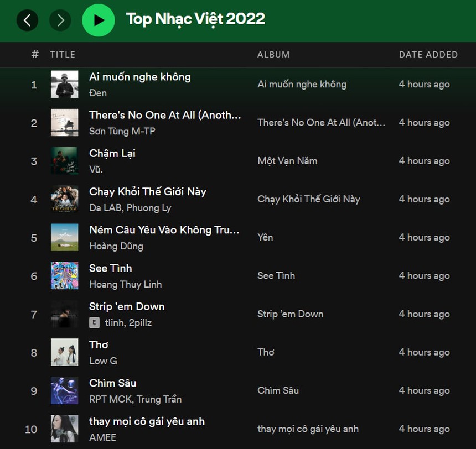Sort by the TITLE column header
Viewport: 476px width, 449px height.
pyautogui.click(x=63, y=54)
